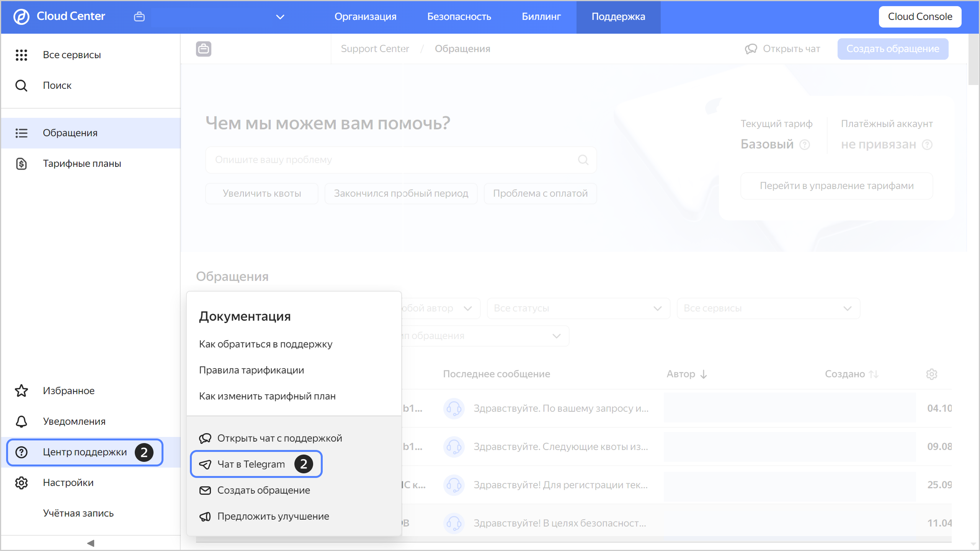Switch to Биллинг tab
The width and height of the screenshot is (980, 551).
(541, 16)
